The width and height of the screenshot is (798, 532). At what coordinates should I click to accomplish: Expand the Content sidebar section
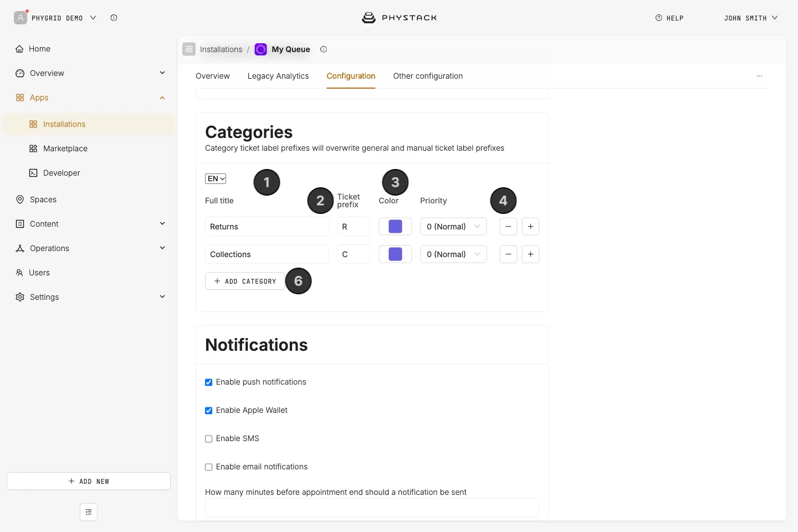pos(162,224)
